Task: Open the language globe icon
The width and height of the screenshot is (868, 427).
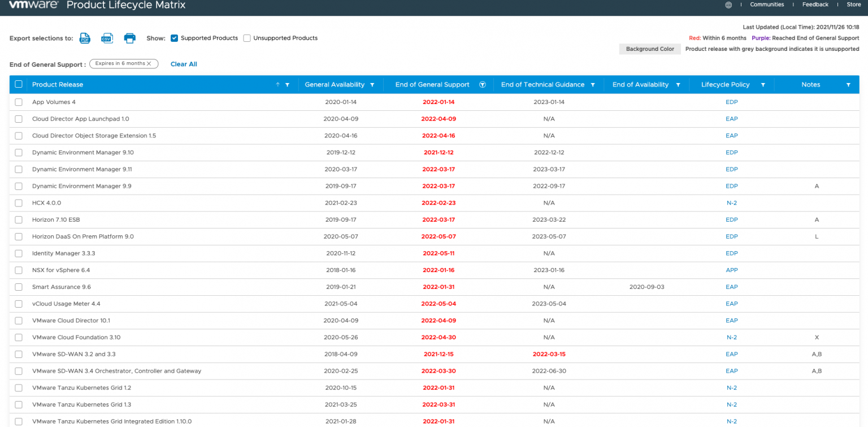Action: [728, 5]
